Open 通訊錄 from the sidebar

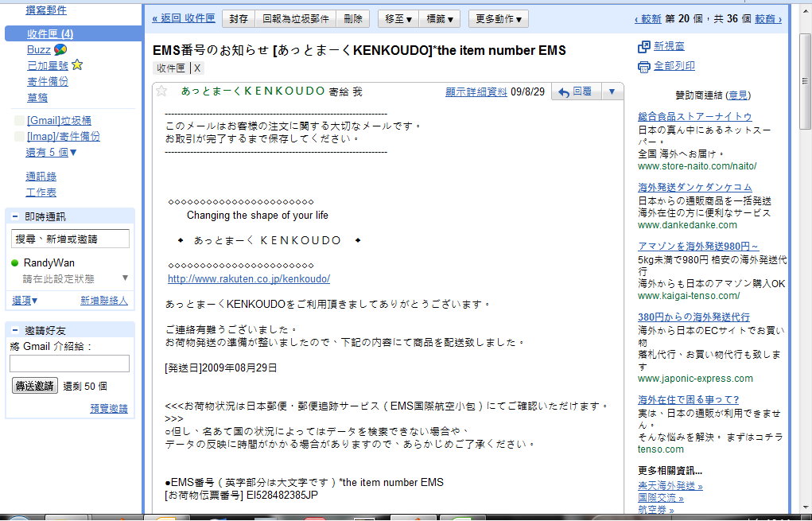point(41,177)
